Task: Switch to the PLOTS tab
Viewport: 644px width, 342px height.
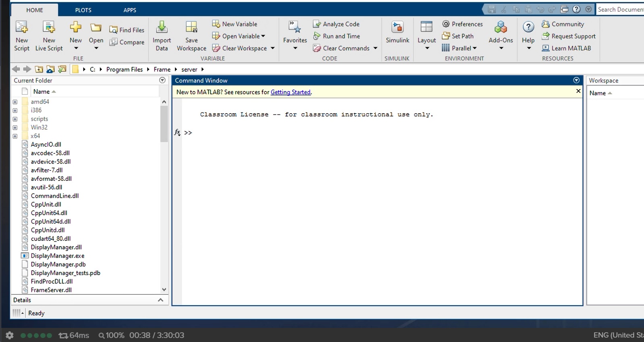Action: [x=83, y=10]
